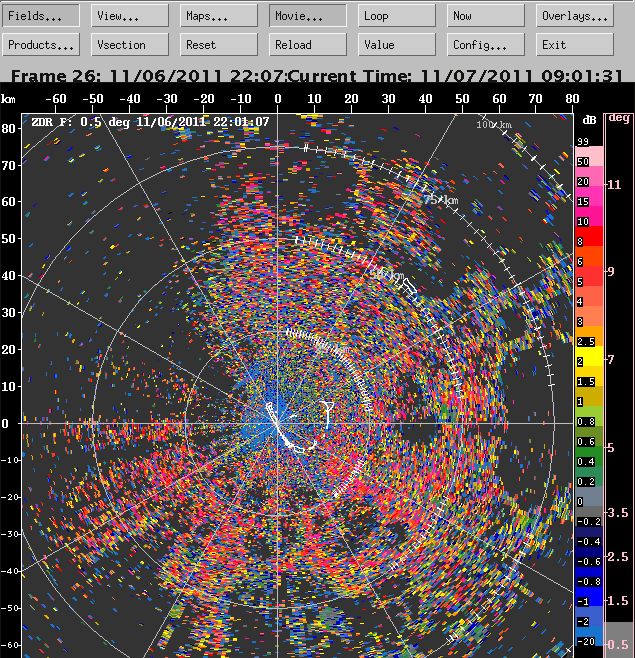Open the Maps... menu

point(219,16)
